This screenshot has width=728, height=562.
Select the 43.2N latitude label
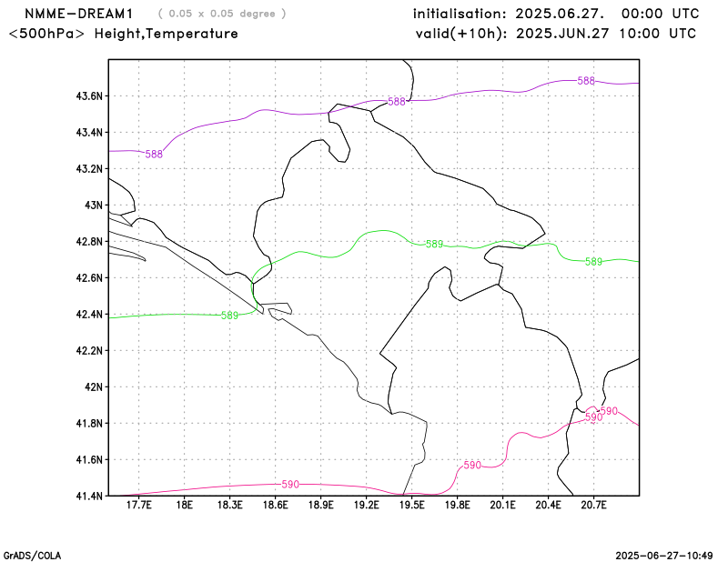(89, 169)
